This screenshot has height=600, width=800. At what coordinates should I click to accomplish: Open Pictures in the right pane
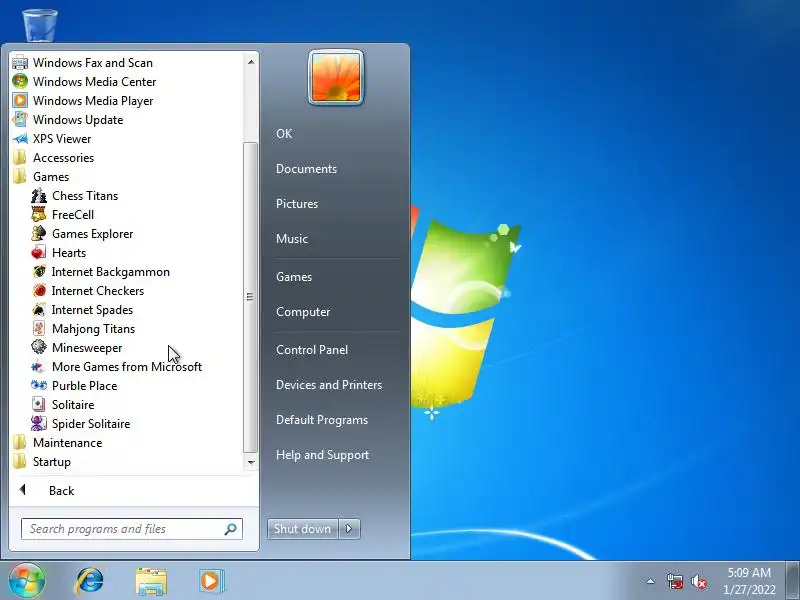click(297, 204)
